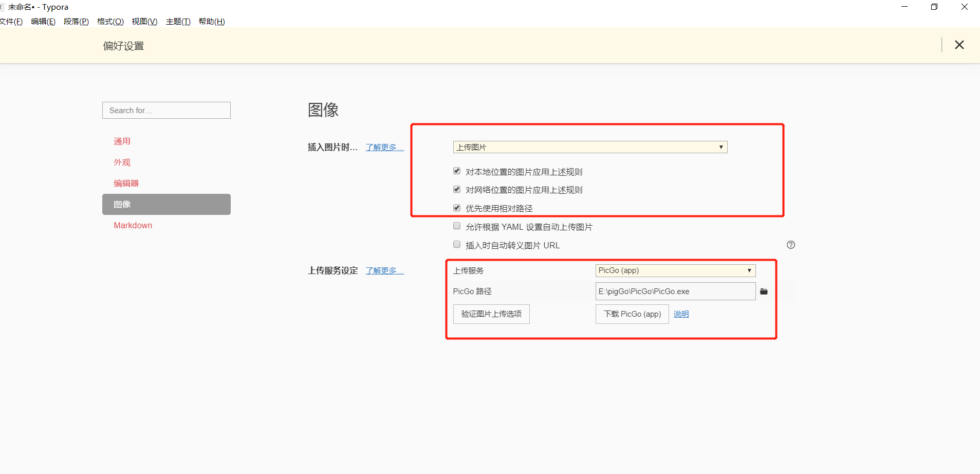Enable 插入时自动转义图片 URL

pyautogui.click(x=456, y=244)
